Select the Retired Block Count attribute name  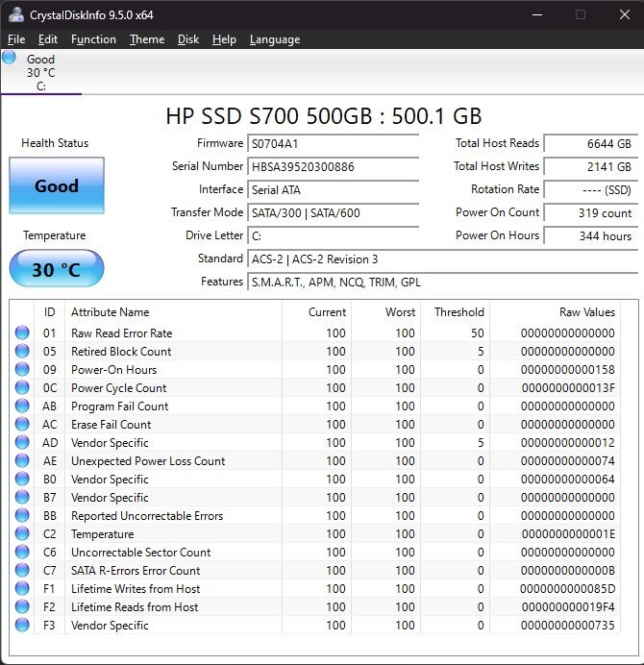click(x=121, y=351)
